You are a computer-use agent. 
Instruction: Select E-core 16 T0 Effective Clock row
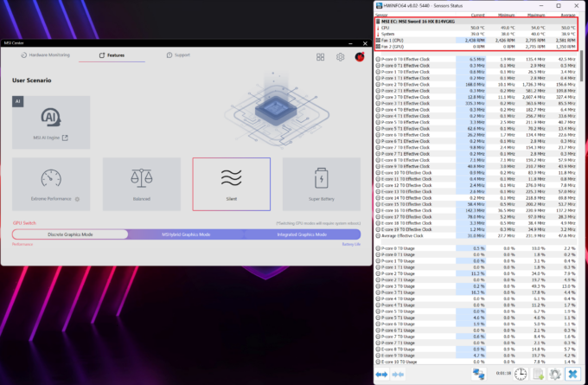476,210
